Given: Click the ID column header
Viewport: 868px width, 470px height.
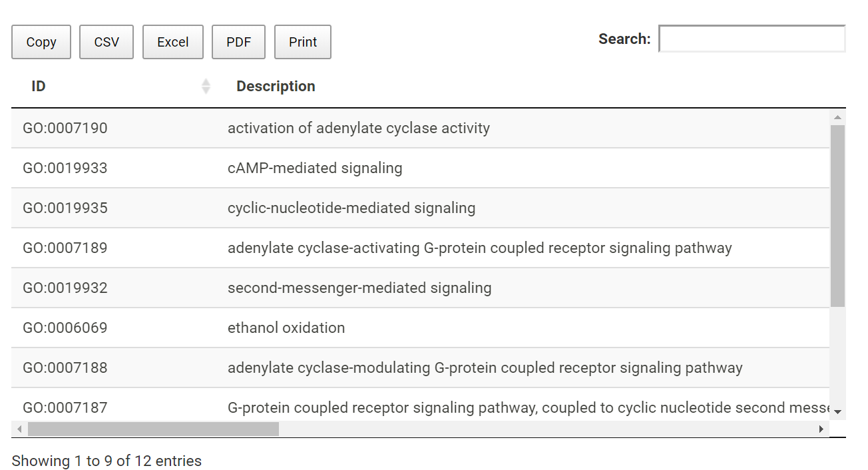Looking at the screenshot, I should tap(39, 87).
